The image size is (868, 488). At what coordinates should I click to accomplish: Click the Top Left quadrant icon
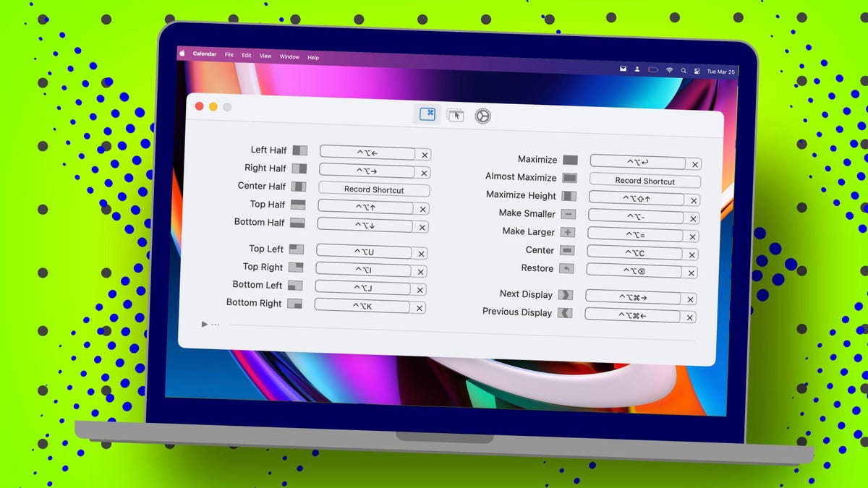296,249
